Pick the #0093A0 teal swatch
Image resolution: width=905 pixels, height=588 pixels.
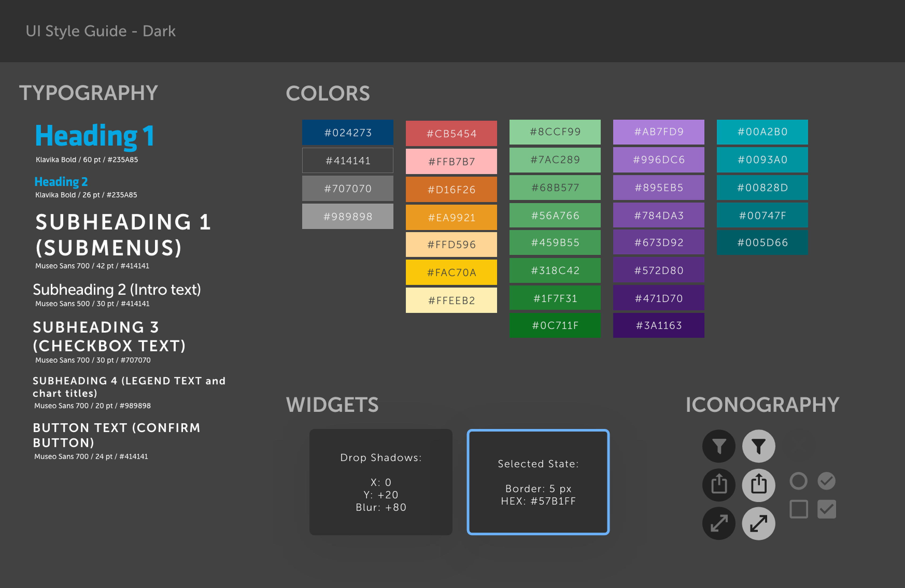[x=762, y=160]
